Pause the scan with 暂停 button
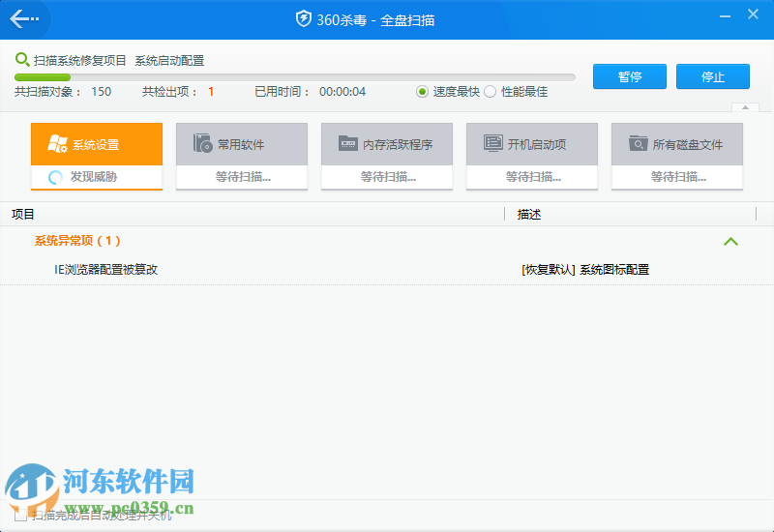The height and width of the screenshot is (532, 774). click(x=630, y=76)
